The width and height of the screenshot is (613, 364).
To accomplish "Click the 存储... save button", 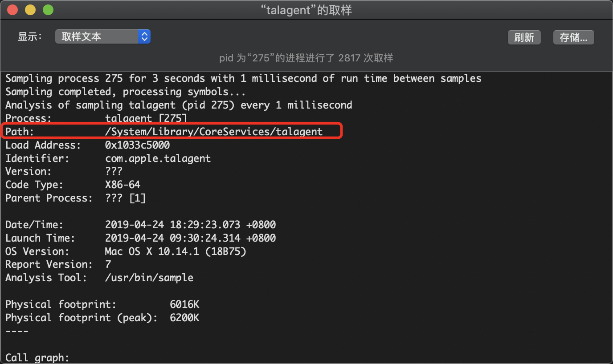I will tap(573, 38).
